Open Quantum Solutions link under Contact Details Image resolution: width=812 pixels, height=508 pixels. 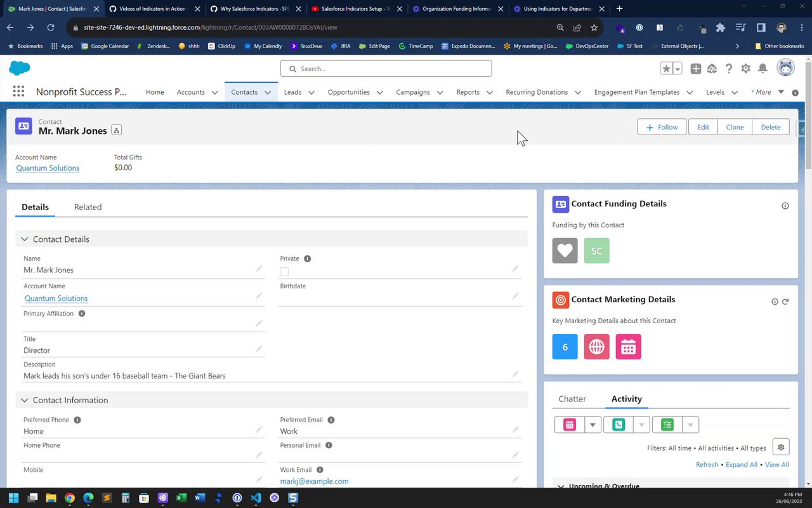coord(56,298)
